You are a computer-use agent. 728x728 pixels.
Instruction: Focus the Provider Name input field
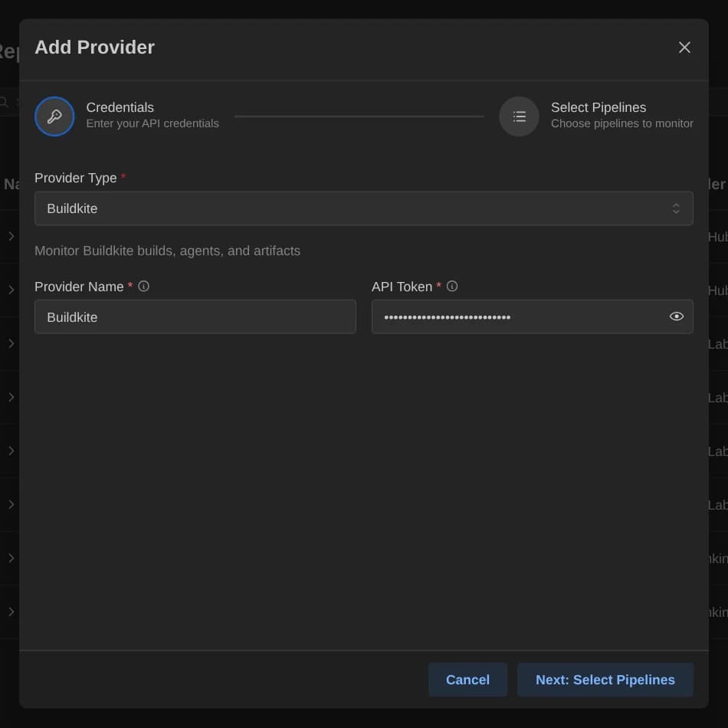195,316
